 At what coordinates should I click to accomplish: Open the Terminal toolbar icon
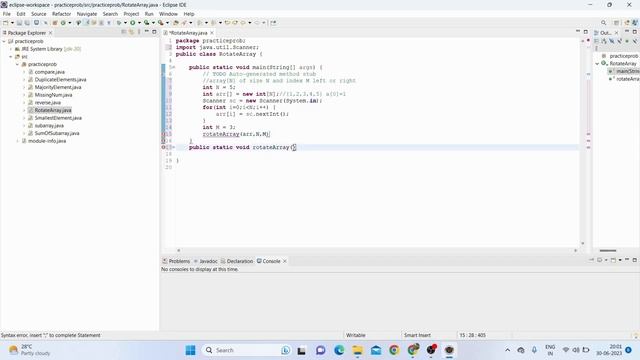(x=36, y=22)
